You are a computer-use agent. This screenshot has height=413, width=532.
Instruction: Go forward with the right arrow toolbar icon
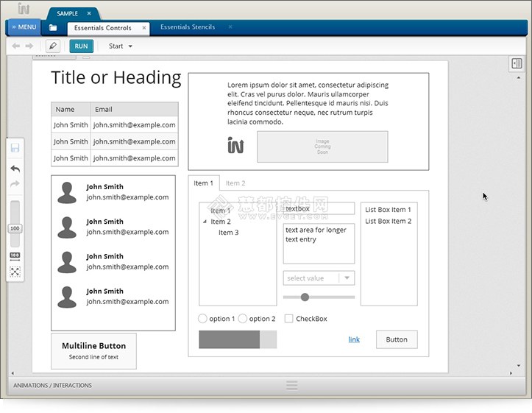pos(29,46)
